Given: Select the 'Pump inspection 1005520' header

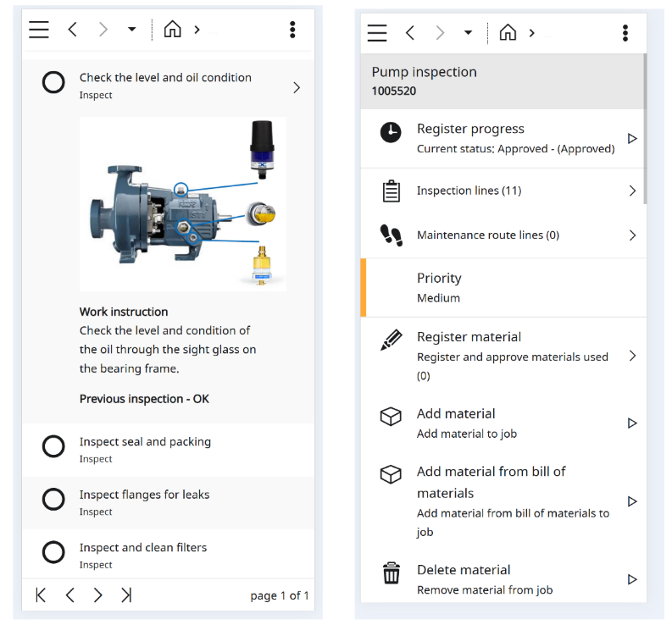Looking at the screenshot, I should tap(502, 81).
